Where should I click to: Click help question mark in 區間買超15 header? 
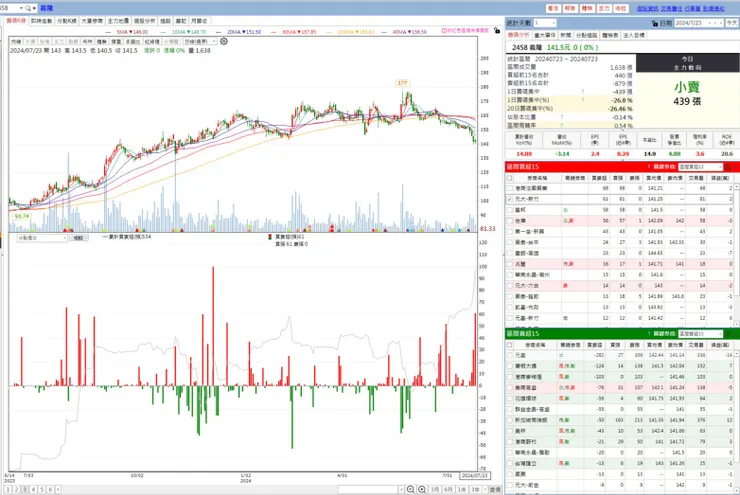(649, 167)
